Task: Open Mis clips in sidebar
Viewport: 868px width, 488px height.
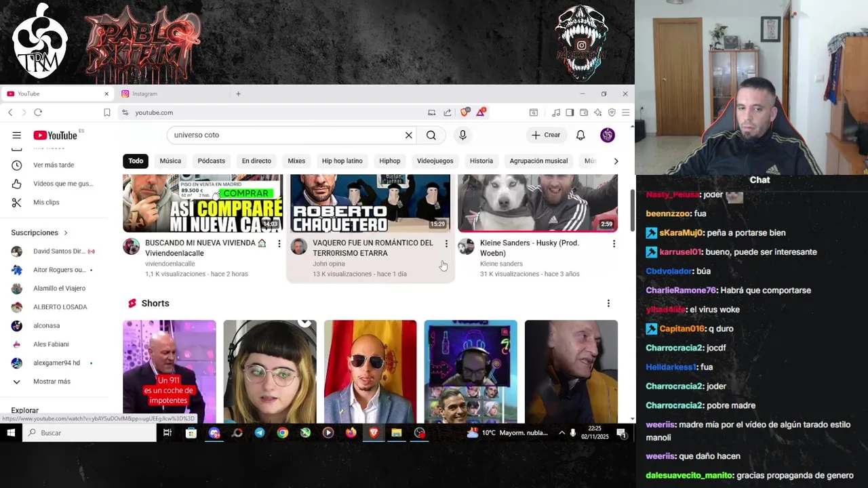Action: click(x=46, y=202)
